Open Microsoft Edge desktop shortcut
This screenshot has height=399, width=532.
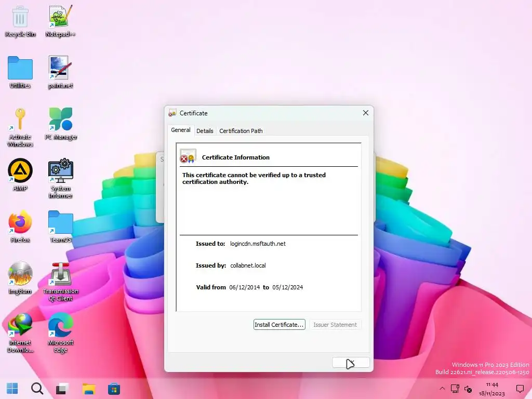pos(60,333)
